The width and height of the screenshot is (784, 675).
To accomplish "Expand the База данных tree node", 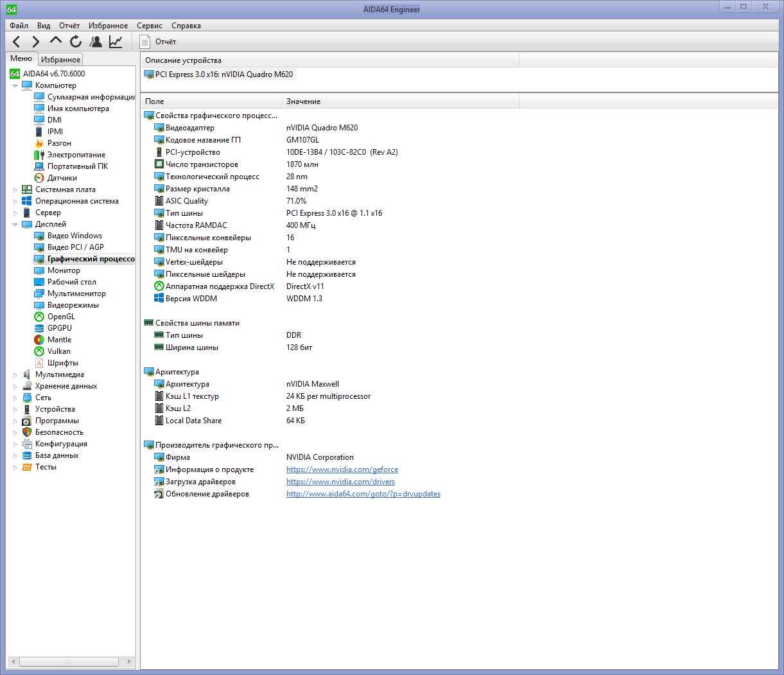I will 15,455.
